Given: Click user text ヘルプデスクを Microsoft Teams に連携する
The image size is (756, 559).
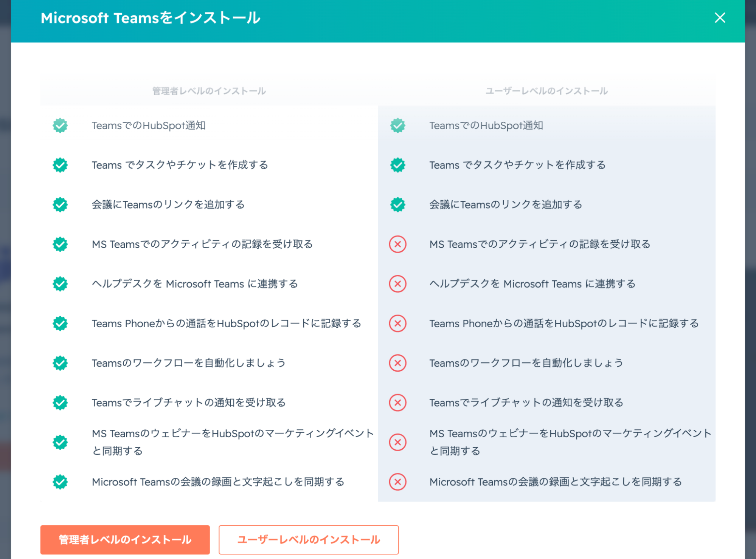Looking at the screenshot, I should [532, 284].
